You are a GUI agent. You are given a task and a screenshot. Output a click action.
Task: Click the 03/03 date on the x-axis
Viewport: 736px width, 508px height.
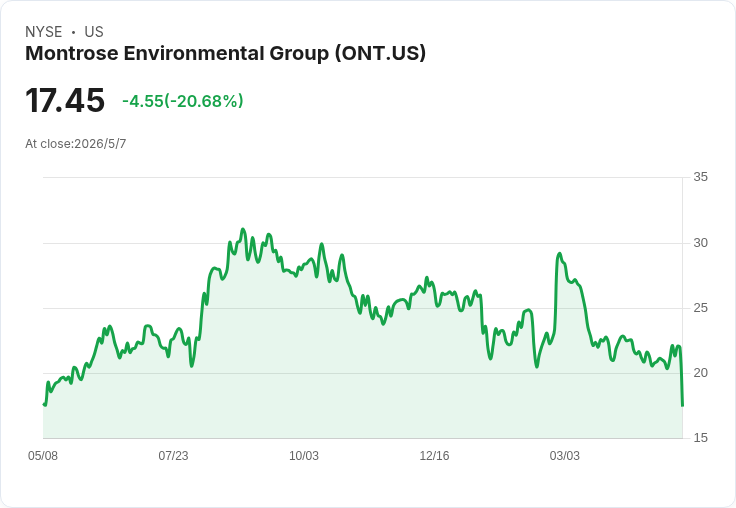click(x=565, y=456)
